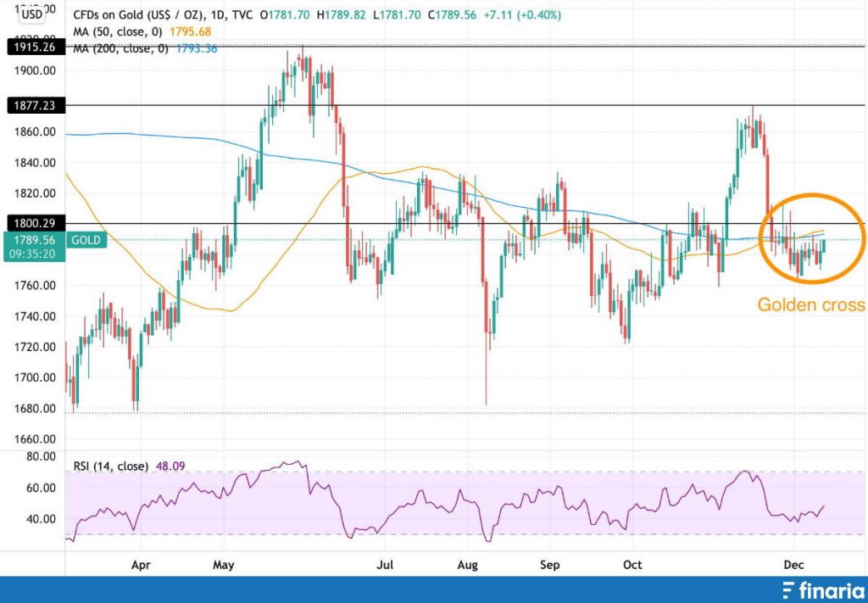868x603 pixels.
Task: Click the USD currency button
Action: coord(31,15)
